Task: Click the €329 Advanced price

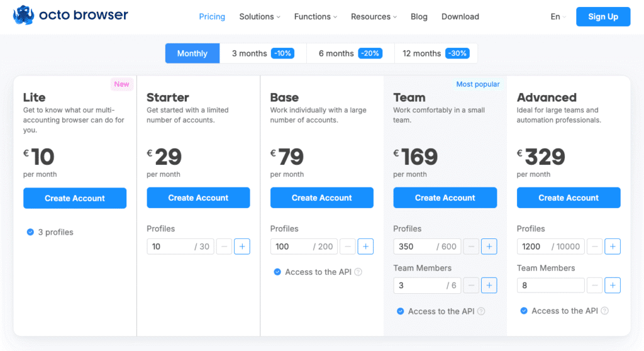Action: pyautogui.click(x=541, y=157)
